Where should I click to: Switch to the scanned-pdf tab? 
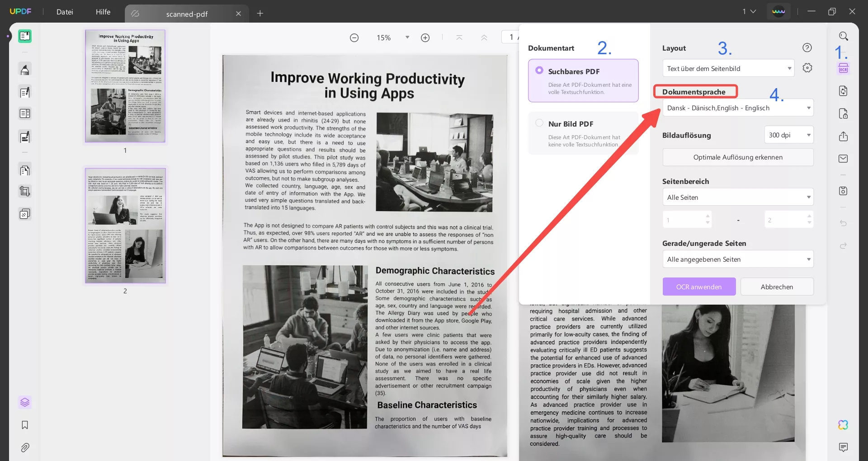click(187, 14)
